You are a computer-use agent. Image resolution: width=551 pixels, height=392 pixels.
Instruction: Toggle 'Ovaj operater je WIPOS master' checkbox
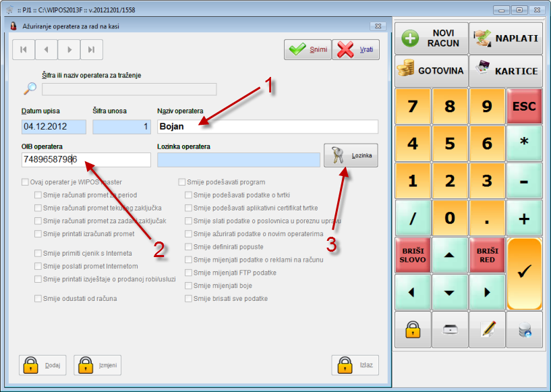point(26,182)
